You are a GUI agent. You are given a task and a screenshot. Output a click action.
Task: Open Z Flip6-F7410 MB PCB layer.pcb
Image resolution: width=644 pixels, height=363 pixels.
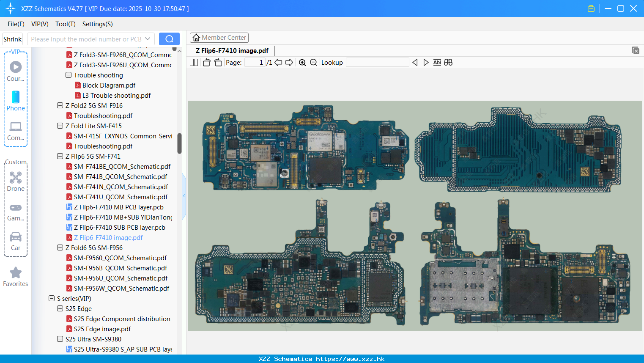tap(118, 207)
